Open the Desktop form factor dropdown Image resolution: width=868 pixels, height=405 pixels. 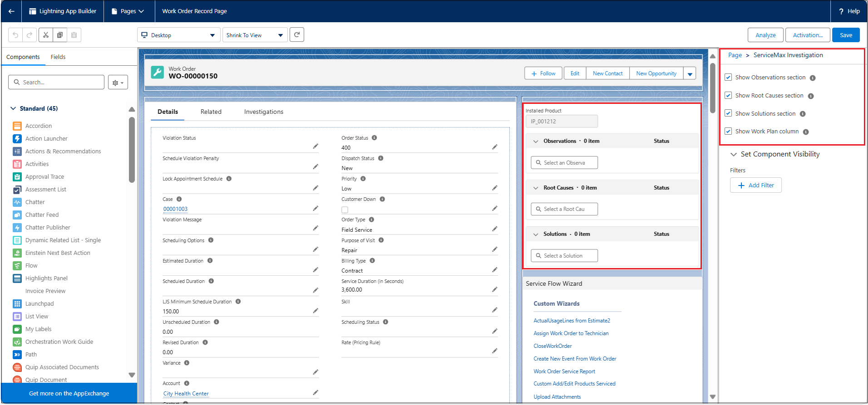coord(179,35)
